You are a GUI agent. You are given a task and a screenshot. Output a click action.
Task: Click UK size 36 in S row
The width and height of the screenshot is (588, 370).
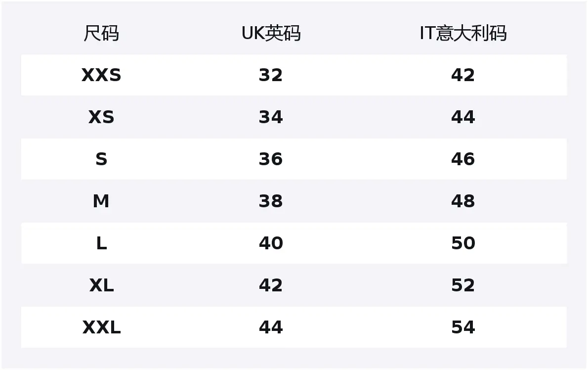[271, 159]
